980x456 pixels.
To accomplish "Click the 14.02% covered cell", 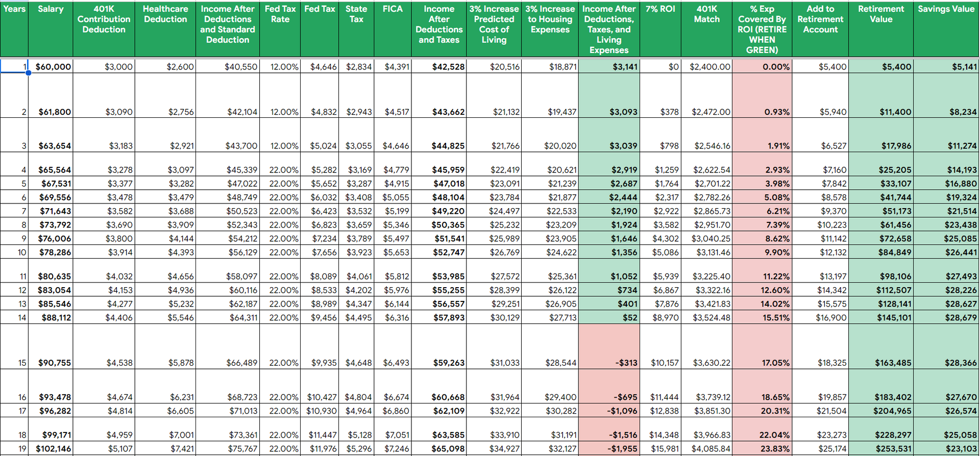I will coord(762,303).
